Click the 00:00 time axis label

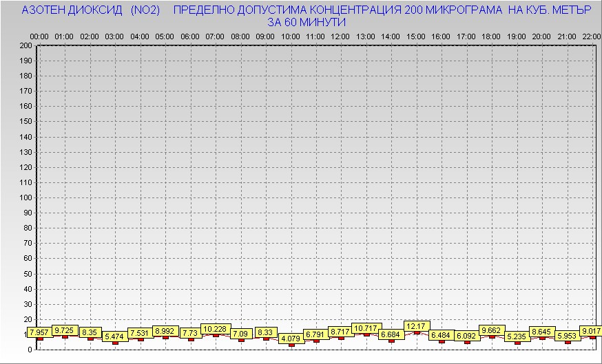[x=39, y=37]
